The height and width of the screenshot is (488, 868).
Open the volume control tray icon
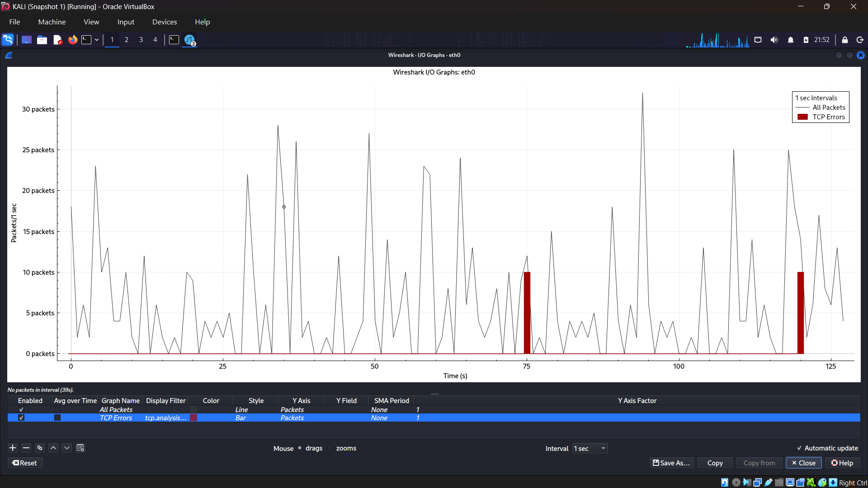tap(774, 40)
